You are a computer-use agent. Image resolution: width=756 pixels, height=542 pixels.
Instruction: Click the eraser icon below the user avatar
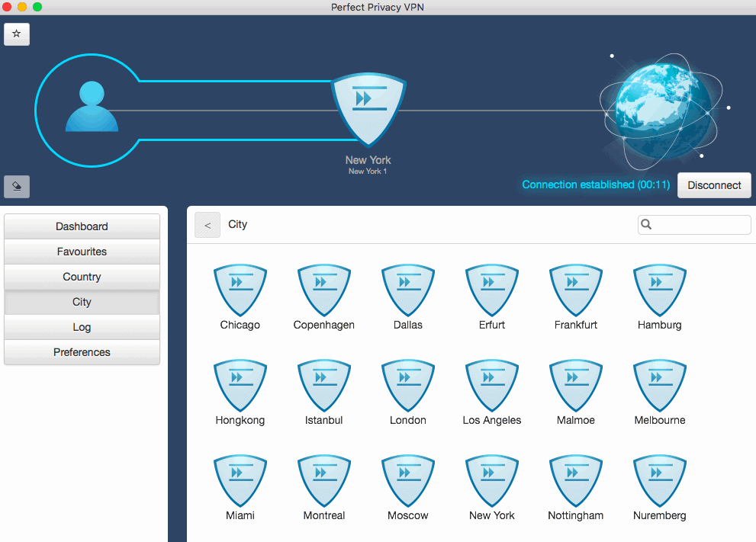click(16, 186)
